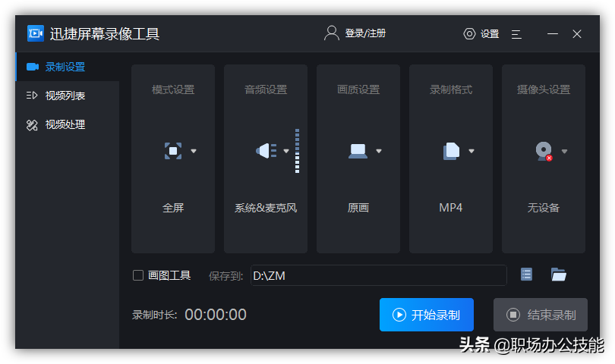Click the 开始录制 button
Viewport: 615px width, 364px height.
pyautogui.click(x=427, y=315)
